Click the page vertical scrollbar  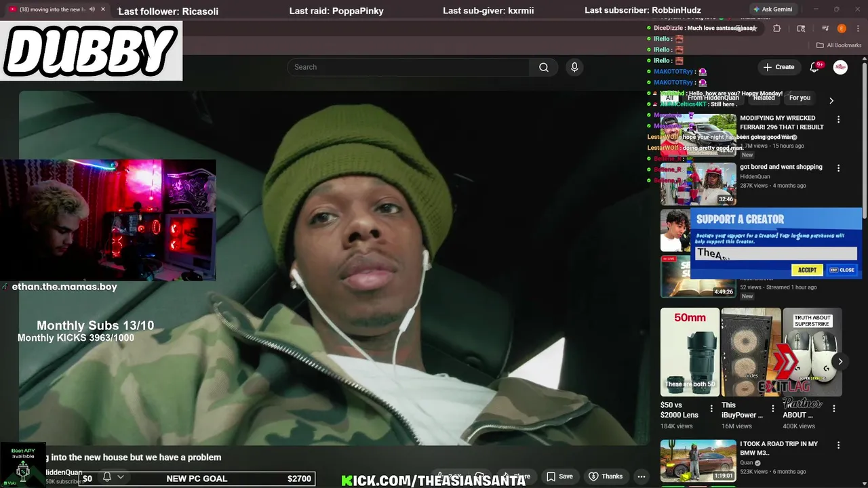tap(865, 139)
